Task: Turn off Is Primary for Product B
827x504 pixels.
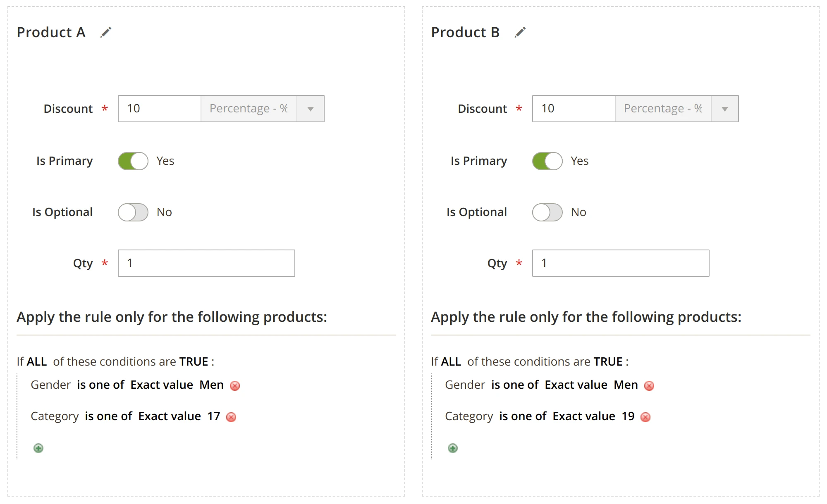Action: (547, 161)
